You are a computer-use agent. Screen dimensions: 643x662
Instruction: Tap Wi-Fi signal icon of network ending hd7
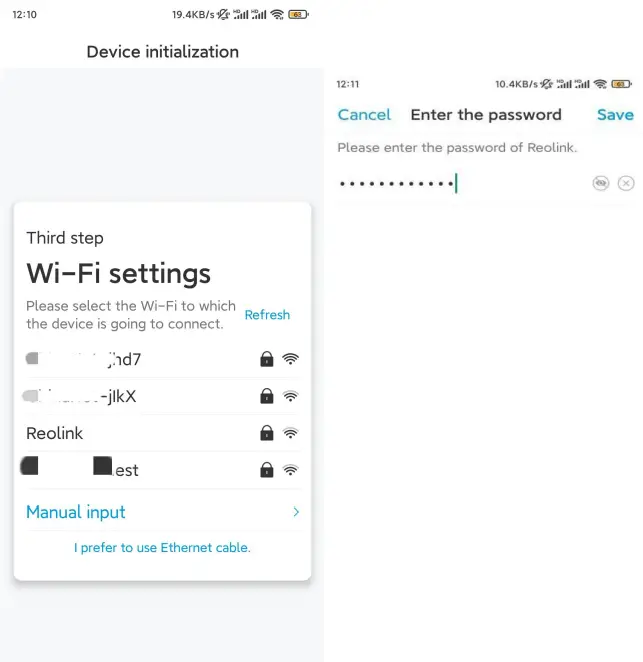click(290, 359)
